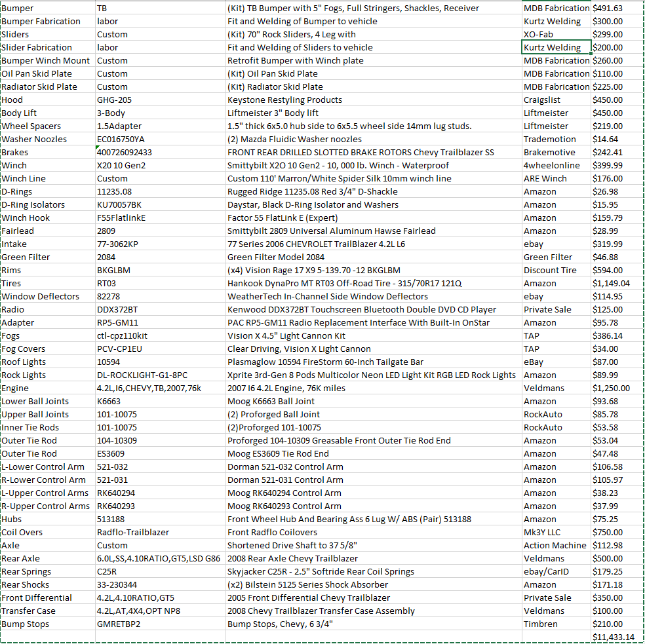Select the "Action Machine" vendor cell
The image size is (645, 644).
[x=556, y=545]
